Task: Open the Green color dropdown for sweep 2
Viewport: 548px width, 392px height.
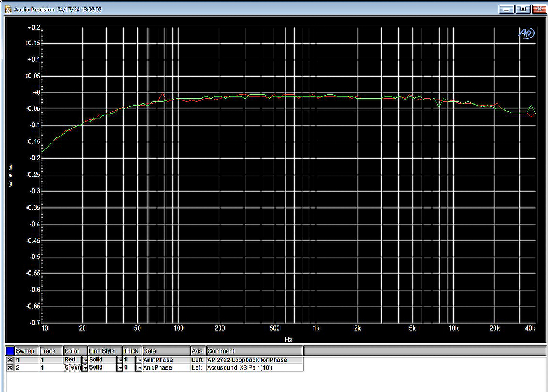Action: point(84,368)
